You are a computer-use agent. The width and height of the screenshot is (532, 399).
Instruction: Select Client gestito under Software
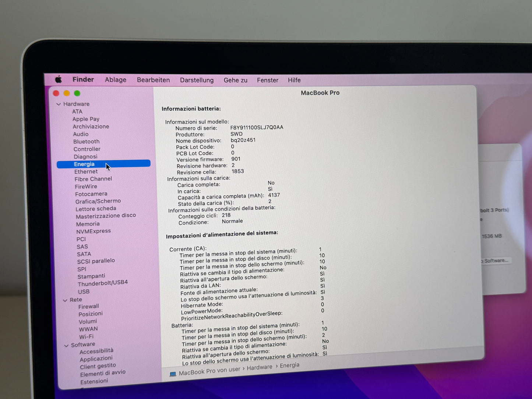(x=98, y=366)
